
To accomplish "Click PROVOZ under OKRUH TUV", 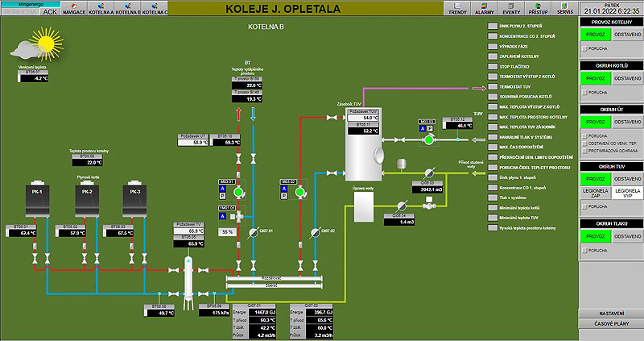I will click(596, 179).
